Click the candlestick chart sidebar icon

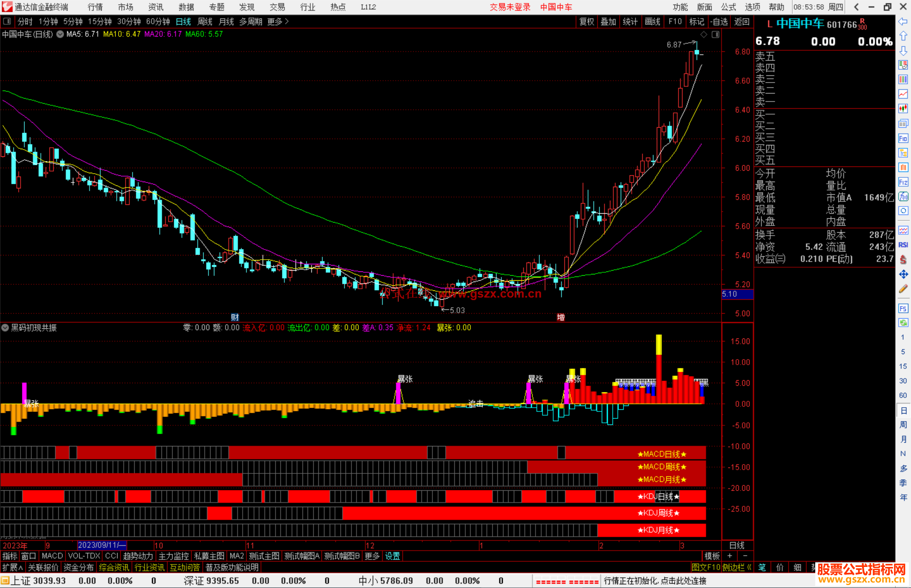coord(903,108)
